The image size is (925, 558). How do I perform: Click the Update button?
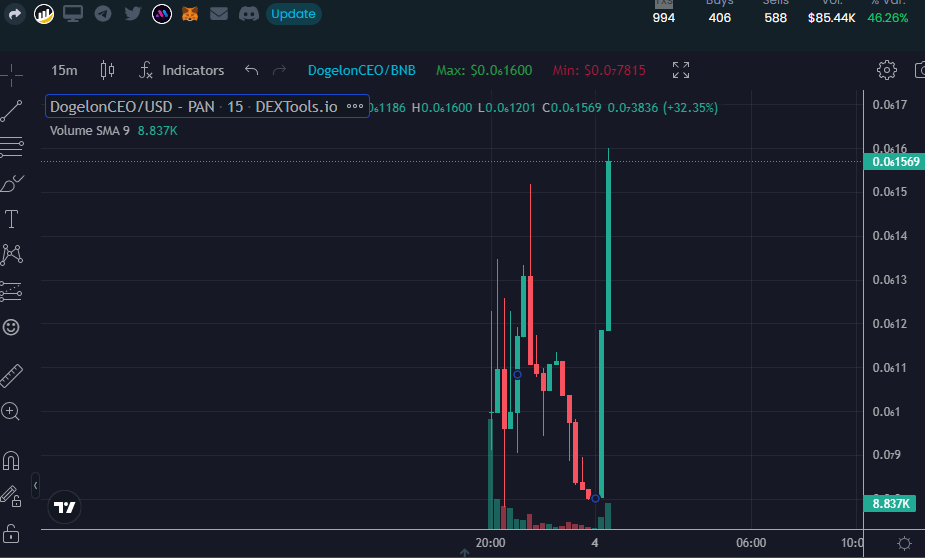pos(293,14)
